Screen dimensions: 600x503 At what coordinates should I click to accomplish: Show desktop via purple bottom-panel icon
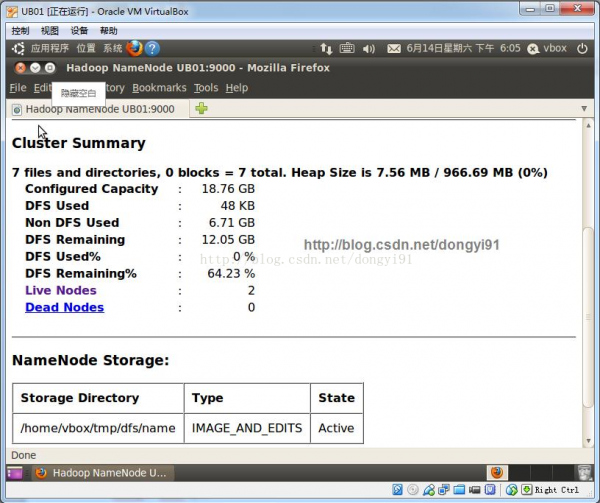coord(14,473)
